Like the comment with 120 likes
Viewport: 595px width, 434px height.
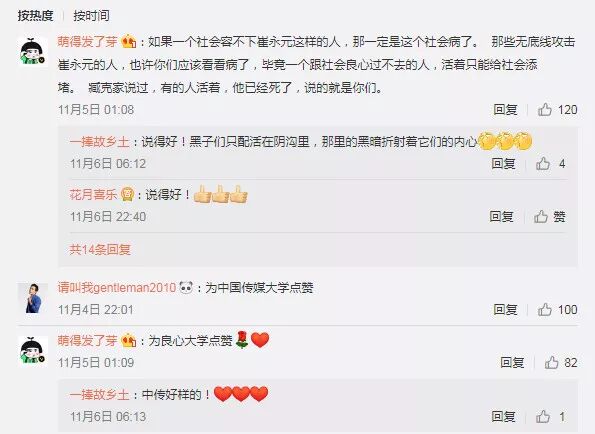click(545, 110)
